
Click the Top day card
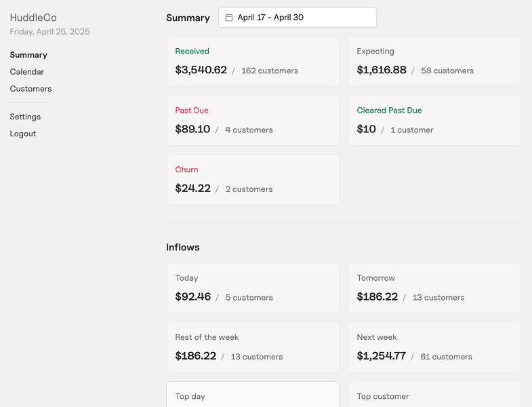[252, 395]
